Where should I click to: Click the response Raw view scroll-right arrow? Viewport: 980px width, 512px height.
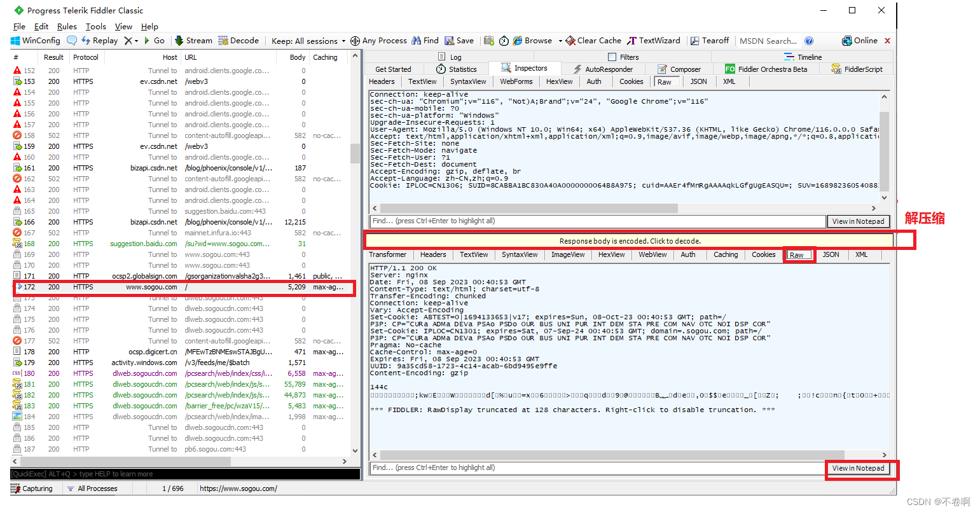[x=884, y=455]
